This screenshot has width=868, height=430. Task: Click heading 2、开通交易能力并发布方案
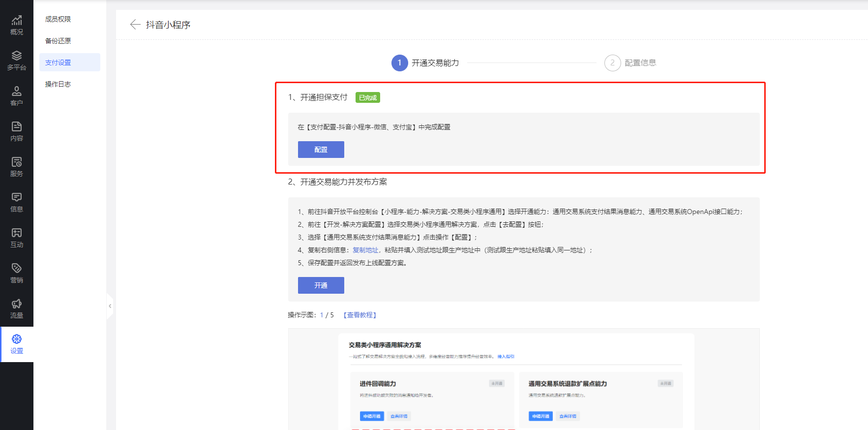[337, 182]
